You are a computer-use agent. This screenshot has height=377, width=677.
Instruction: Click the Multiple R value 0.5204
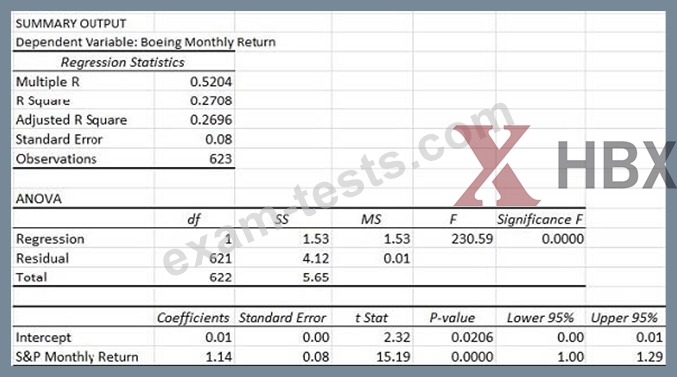[211, 82]
